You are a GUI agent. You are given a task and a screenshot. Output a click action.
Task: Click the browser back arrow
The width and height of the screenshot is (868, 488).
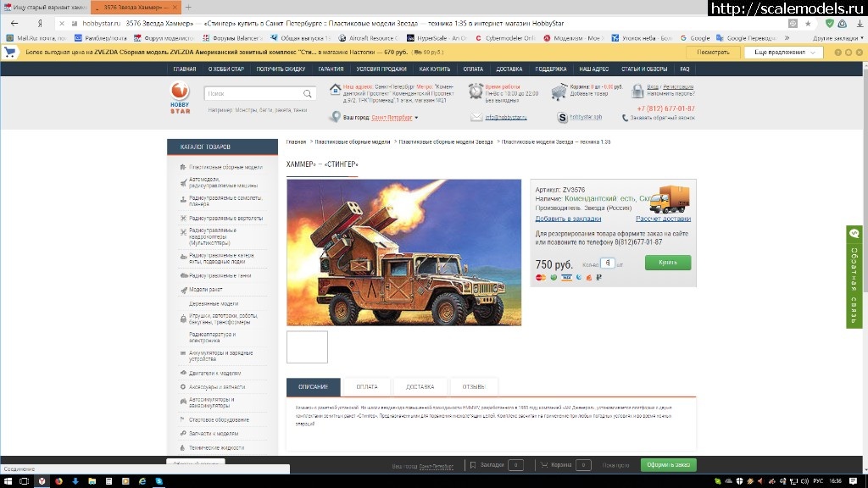(x=14, y=23)
